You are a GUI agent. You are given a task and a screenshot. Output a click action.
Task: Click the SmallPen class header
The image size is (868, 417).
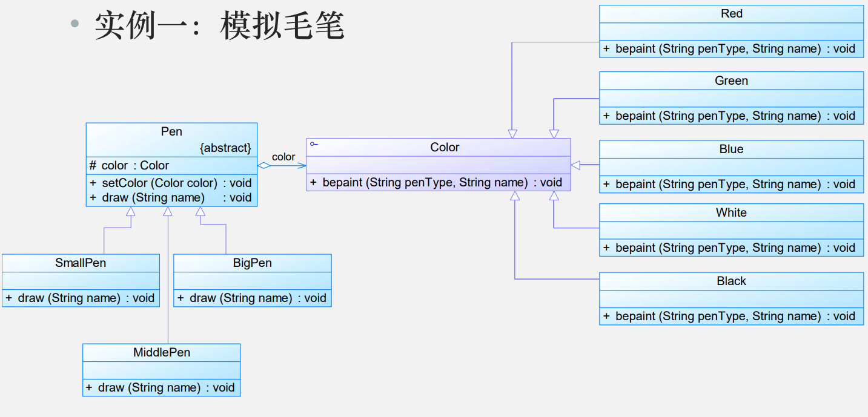click(x=81, y=263)
